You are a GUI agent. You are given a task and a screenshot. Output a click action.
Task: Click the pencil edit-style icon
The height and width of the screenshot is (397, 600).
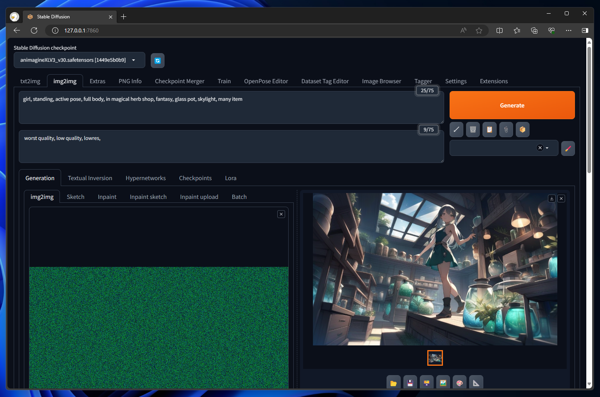click(x=568, y=149)
